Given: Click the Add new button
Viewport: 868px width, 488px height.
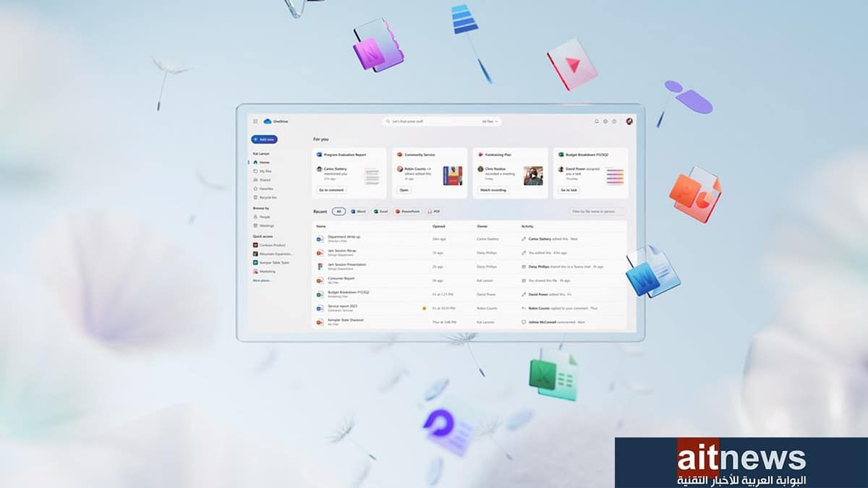Looking at the screenshot, I should [x=264, y=140].
